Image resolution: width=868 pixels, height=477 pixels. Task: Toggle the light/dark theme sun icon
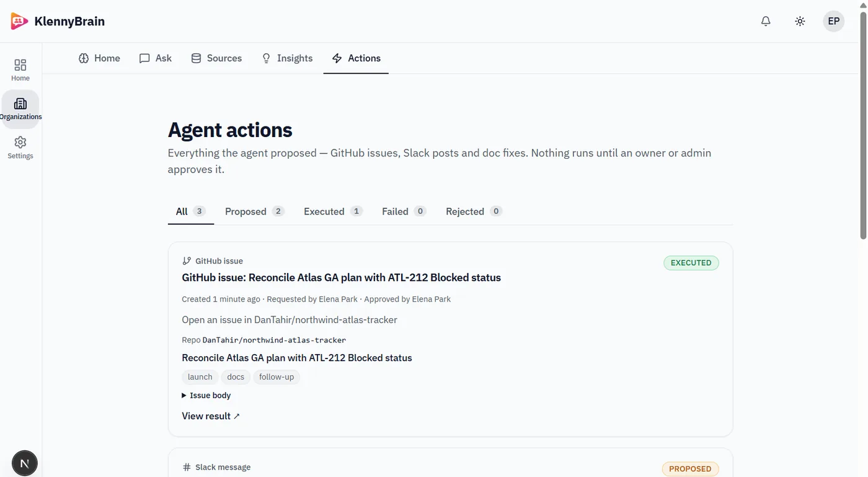pyautogui.click(x=800, y=21)
